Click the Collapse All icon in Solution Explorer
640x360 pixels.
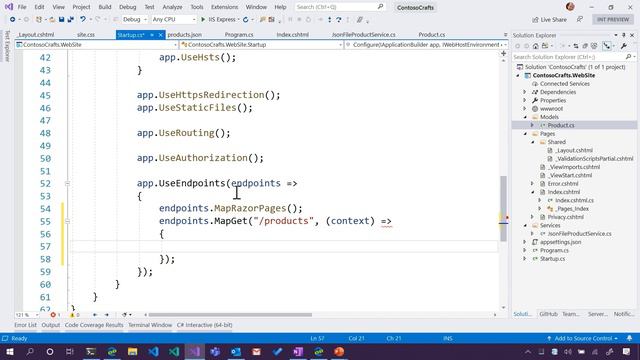pyautogui.click(x=585, y=46)
